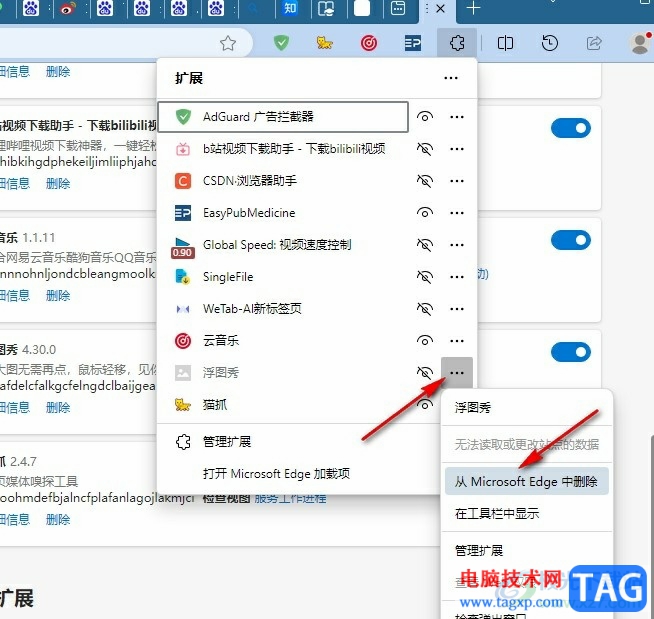Select b站视频下载助手 extension entry
Viewport: 654px width, 619px height.
click(283, 149)
